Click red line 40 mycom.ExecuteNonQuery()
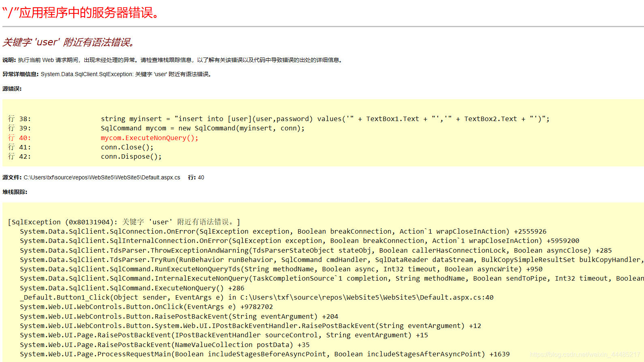 point(103,138)
